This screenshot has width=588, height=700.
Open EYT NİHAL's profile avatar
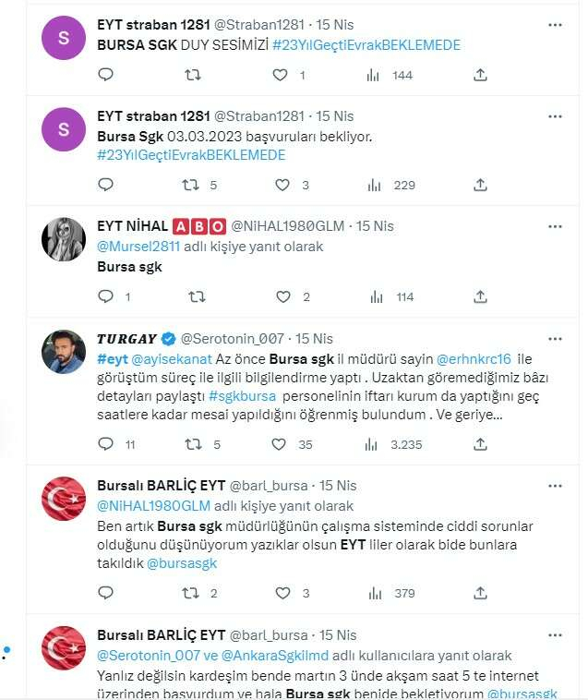click(64, 239)
